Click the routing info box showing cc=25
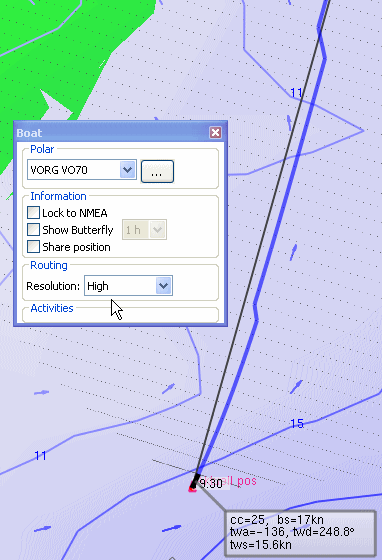 point(301,533)
